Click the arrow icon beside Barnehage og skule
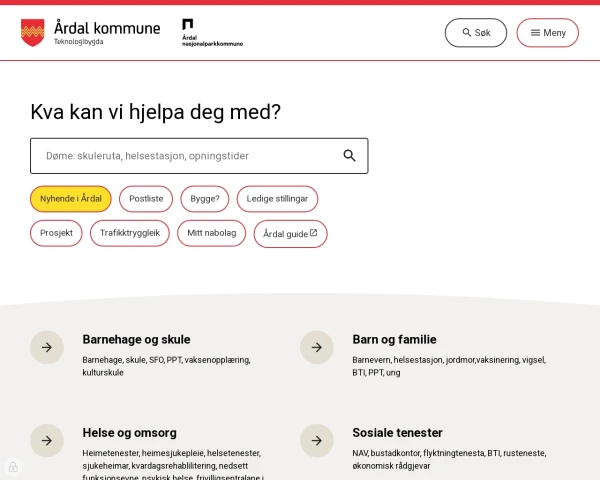The width and height of the screenshot is (600, 480). tap(47, 347)
